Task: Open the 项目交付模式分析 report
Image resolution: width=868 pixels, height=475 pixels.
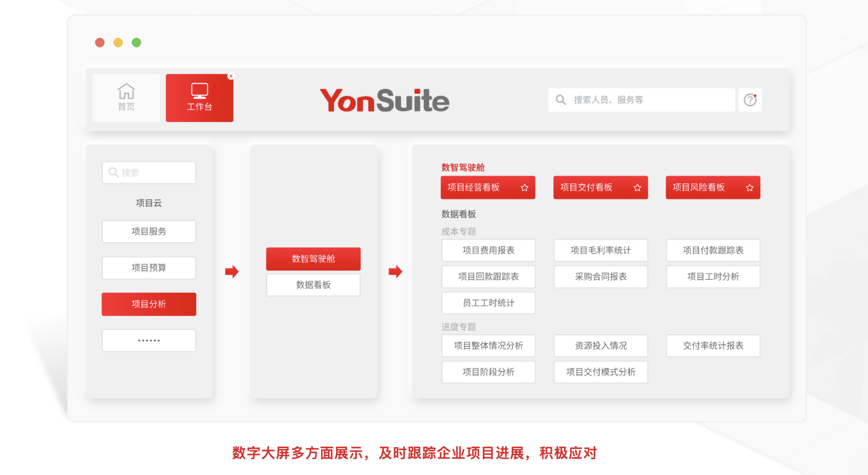Action: [601, 372]
